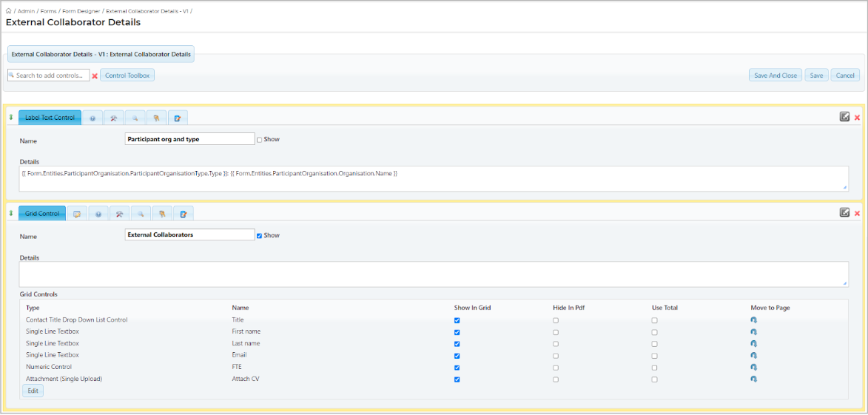Open hammer-and-wrench tools tab in Grid Control
This screenshot has height=415, width=868.
[x=120, y=214]
